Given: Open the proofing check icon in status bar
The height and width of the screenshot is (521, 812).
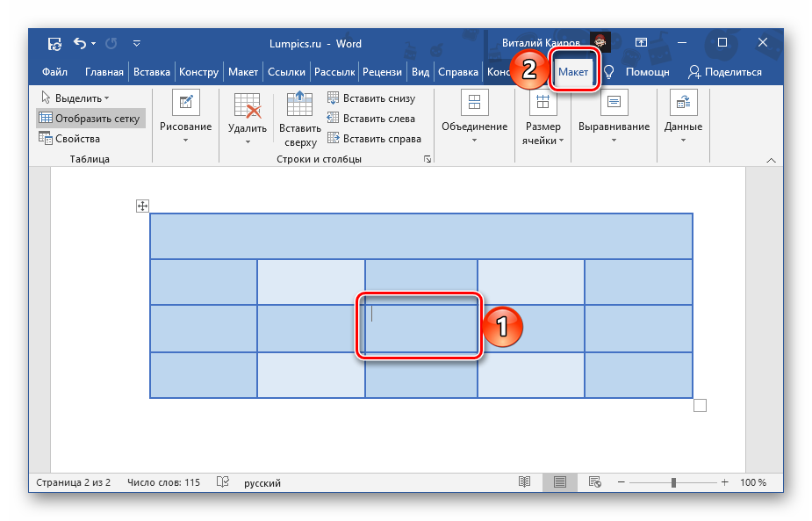Looking at the screenshot, I should tap(223, 482).
